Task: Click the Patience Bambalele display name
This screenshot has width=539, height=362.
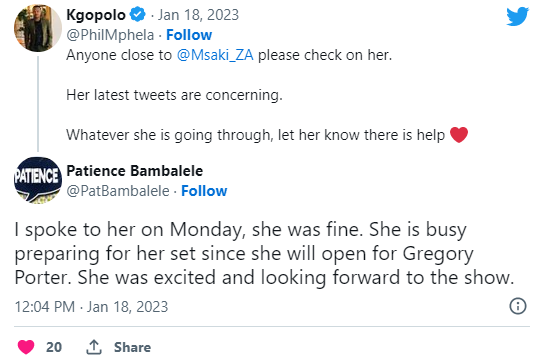Action: 135,171
